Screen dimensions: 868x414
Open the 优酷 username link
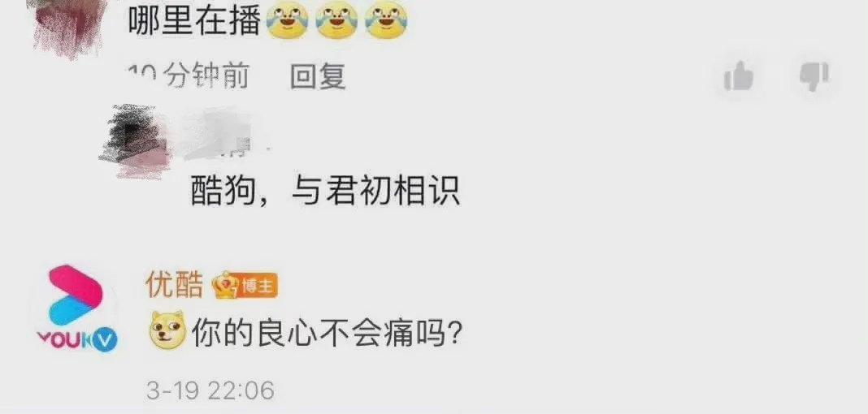tap(175, 285)
